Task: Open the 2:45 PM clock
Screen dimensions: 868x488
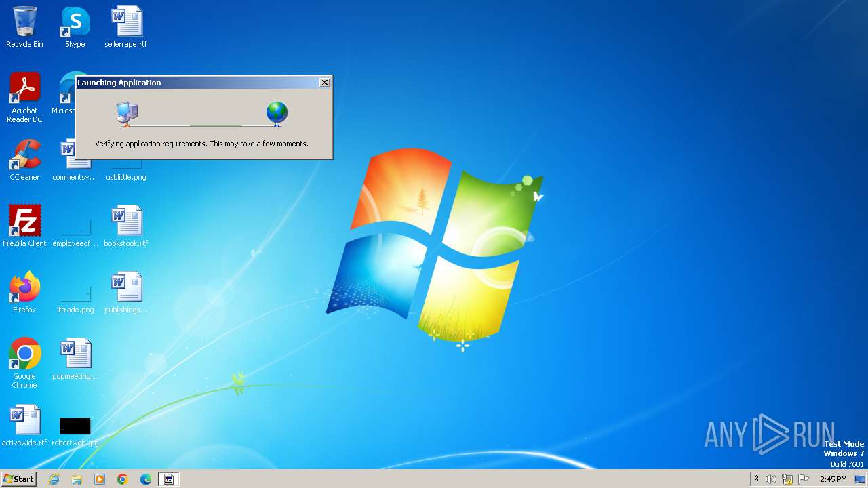Action: coord(833,479)
